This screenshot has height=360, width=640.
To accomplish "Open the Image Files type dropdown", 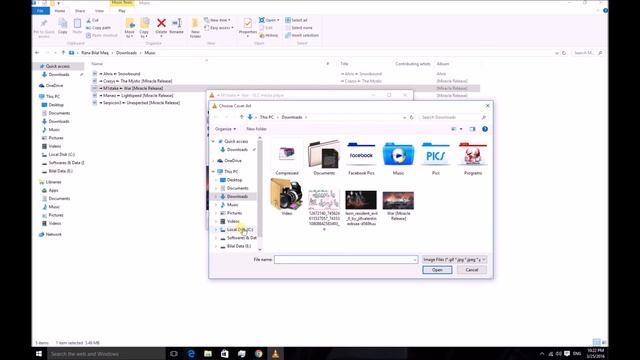I will [x=454, y=260].
